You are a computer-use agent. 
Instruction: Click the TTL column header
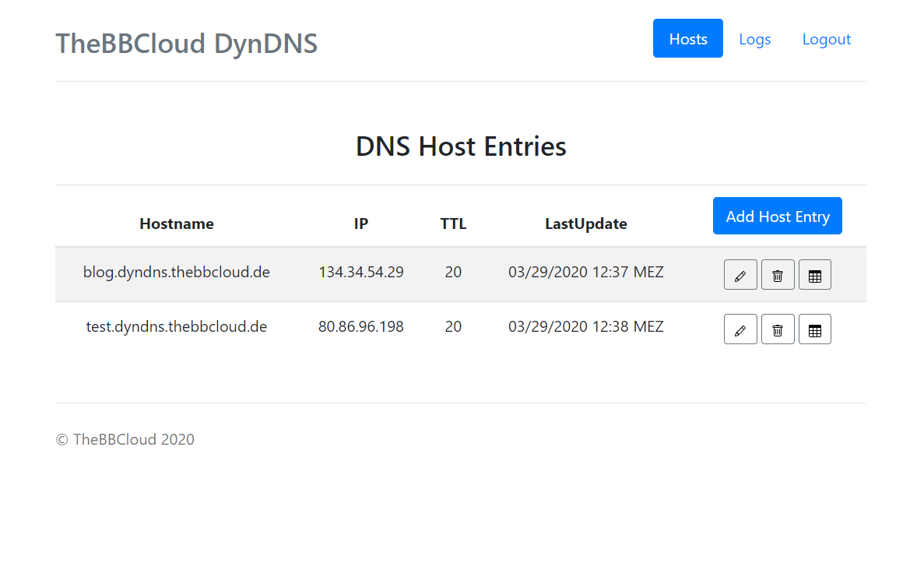(x=453, y=224)
